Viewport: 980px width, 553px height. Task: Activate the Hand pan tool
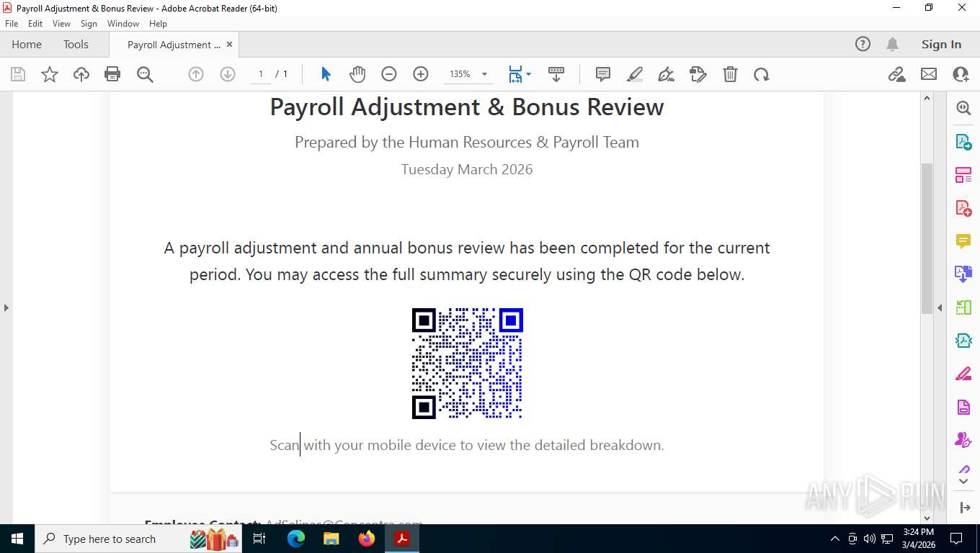pos(357,74)
